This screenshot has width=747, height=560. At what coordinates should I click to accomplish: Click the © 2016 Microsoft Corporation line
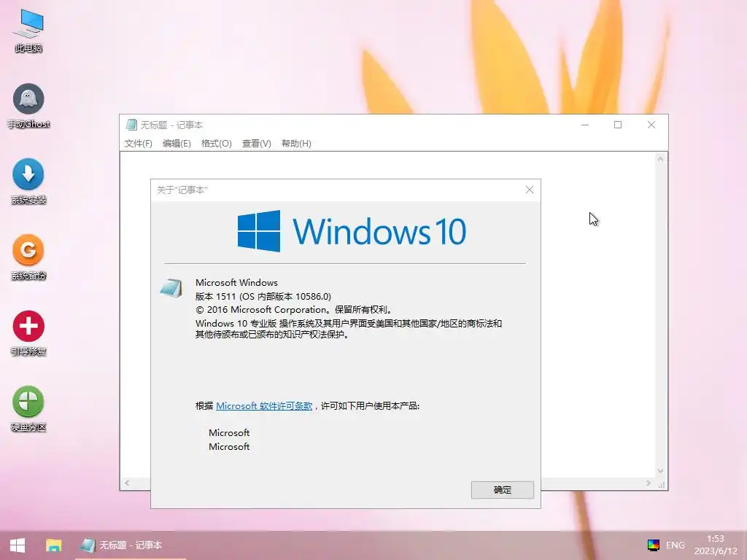[294, 309]
